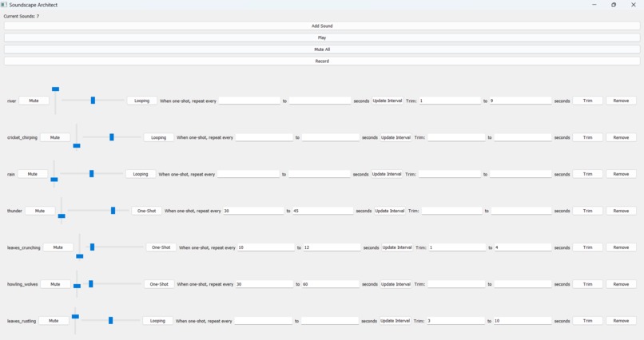Viewport: 644px width, 340px height.
Task: Trim the leaves_rustling sound
Action: click(x=588, y=321)
